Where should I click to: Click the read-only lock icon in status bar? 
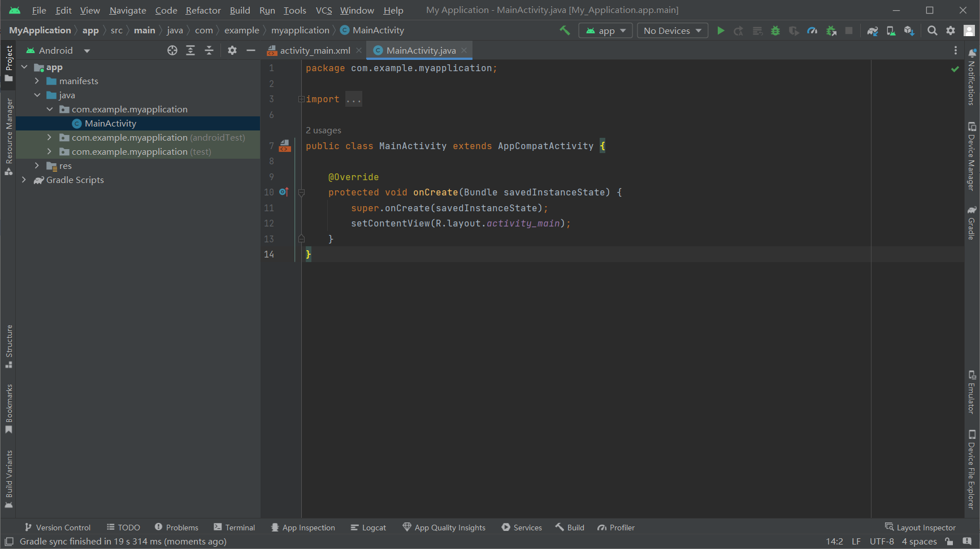tap(949, 542)
